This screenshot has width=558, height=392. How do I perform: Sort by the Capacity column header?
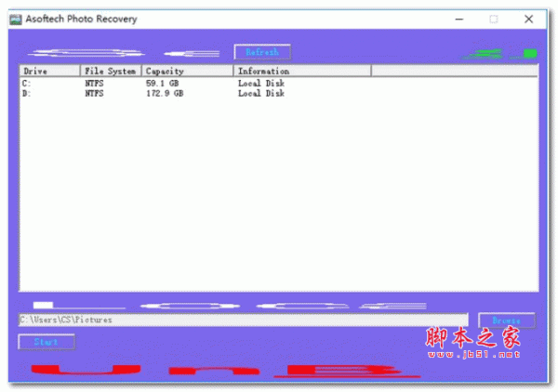(x=188, y=72)
